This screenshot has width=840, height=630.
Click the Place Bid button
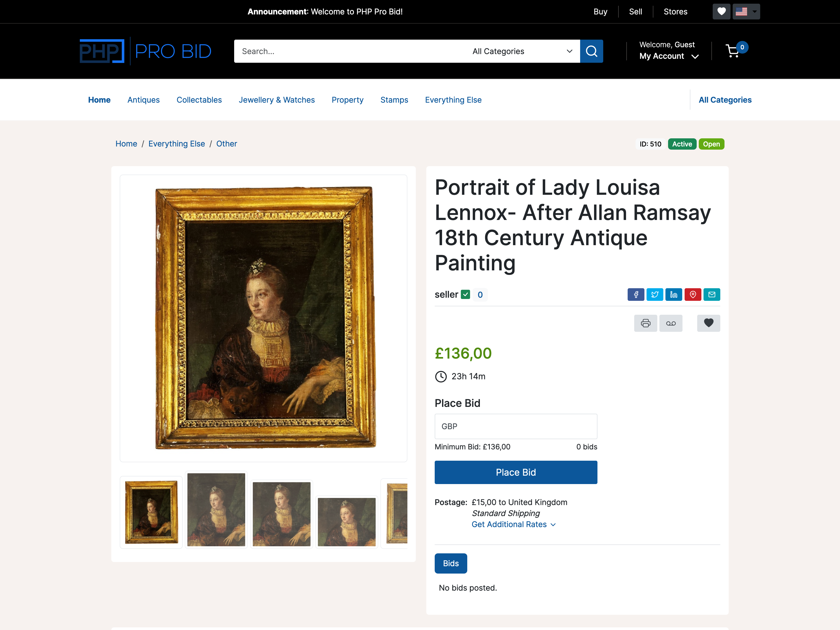click(516, 472)
